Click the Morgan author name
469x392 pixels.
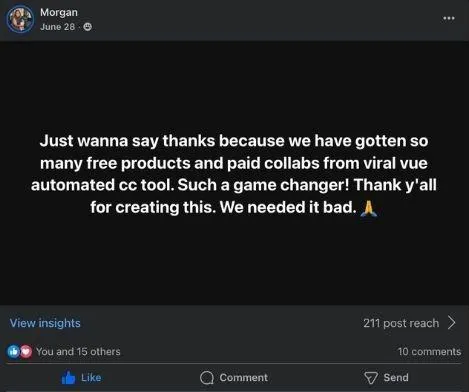(x=59, y=12)
